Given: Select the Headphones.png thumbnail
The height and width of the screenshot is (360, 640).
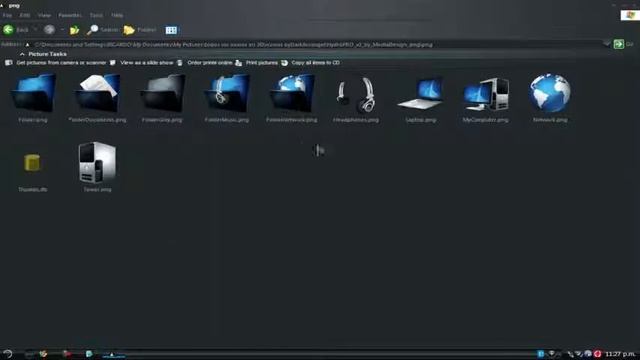Looking at the screenshot, I should 356,95.
